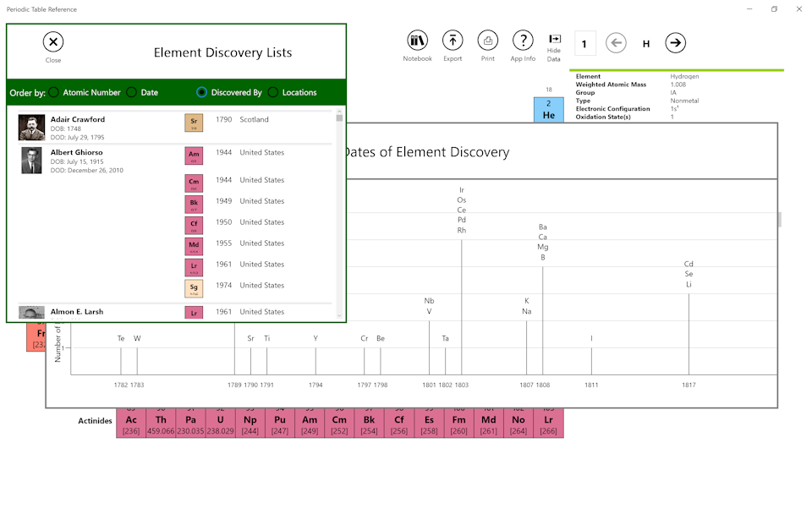The width and height of the screenshot is (812, 519).
Task: Click the Americium tile dated 1944
Action: (194, 156)
